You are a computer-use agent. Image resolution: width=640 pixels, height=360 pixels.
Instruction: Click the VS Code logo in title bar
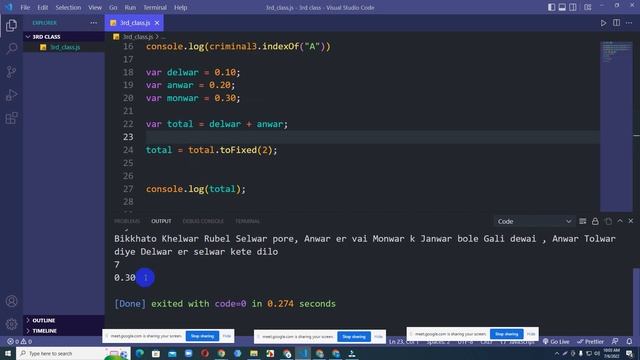point(9,7)
